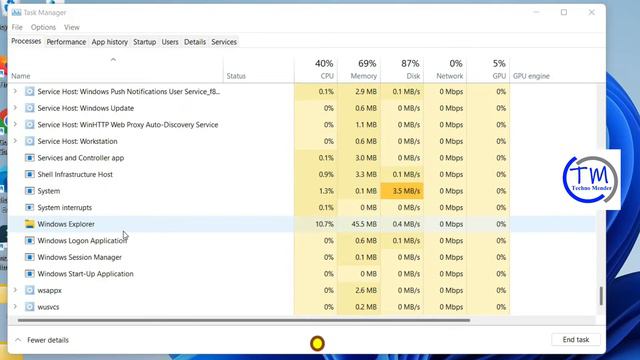Sort processes by Network column header

click(445, 69)
